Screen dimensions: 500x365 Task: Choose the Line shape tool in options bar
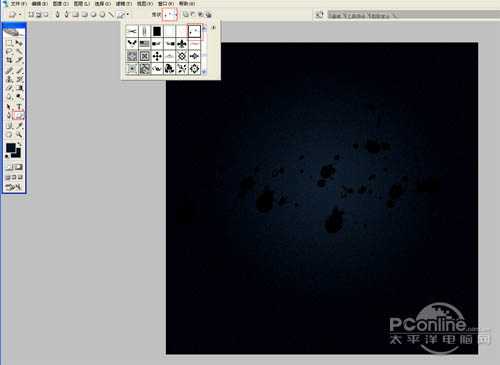111,14
